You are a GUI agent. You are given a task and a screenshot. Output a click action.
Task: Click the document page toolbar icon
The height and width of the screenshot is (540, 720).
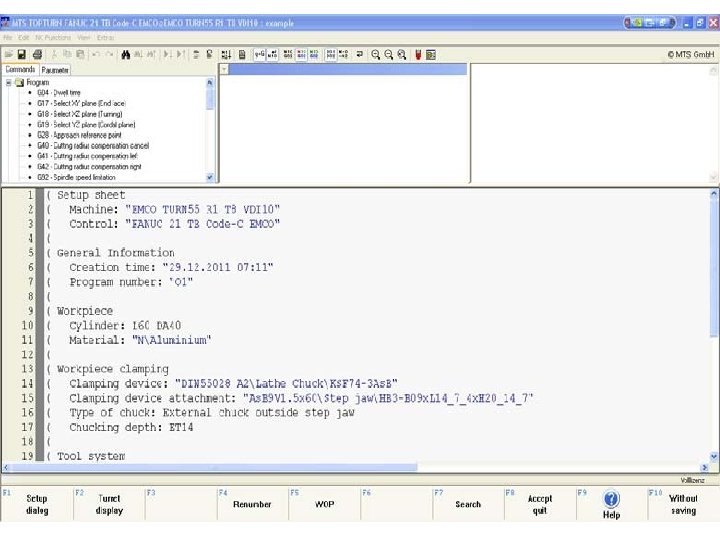242,55
